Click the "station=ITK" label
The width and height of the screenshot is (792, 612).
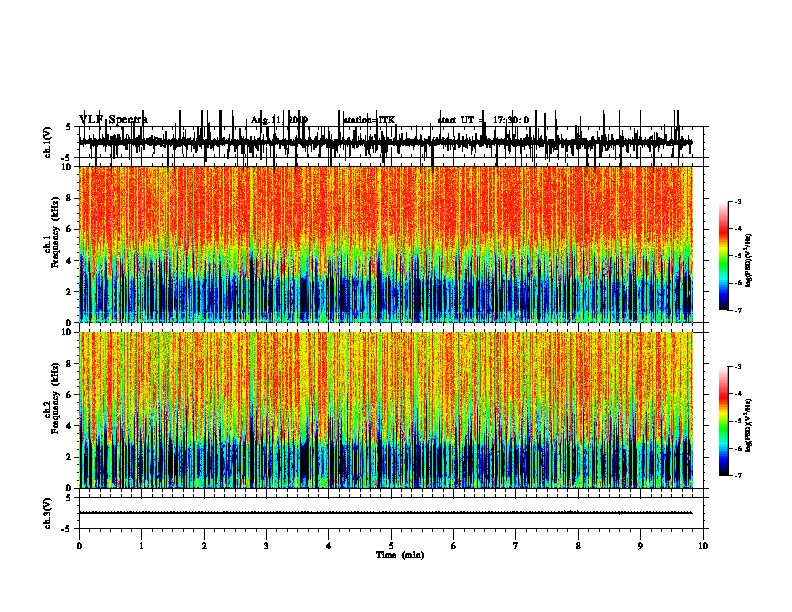tap(369, 120)
